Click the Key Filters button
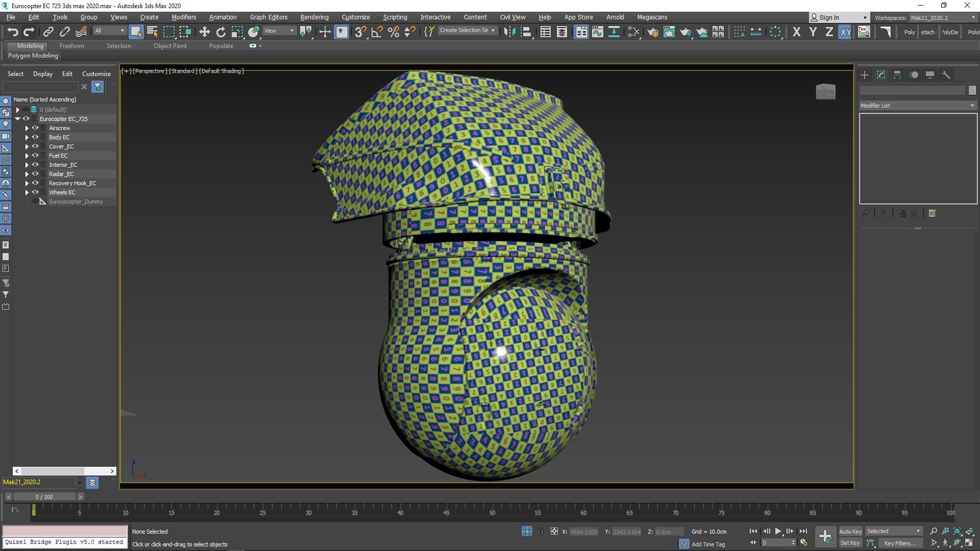 click(900, 543)
